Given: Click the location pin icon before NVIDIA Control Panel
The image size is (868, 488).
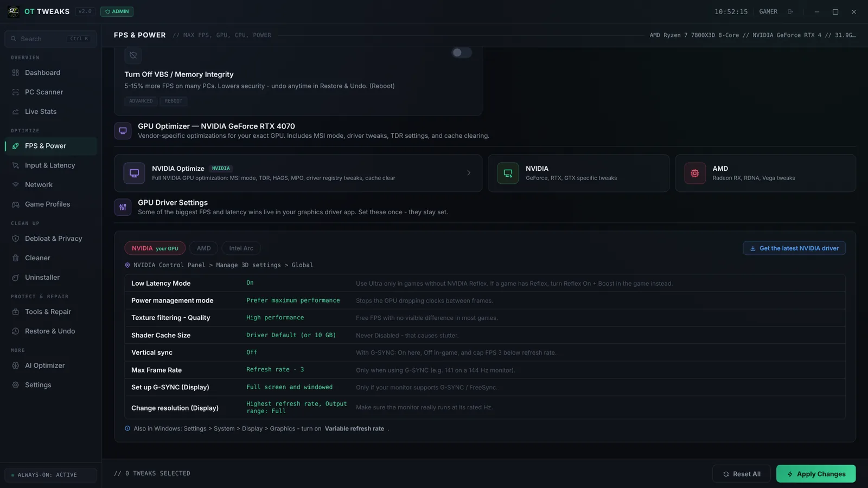Looking at the screenshot, I should coord(127,265).
